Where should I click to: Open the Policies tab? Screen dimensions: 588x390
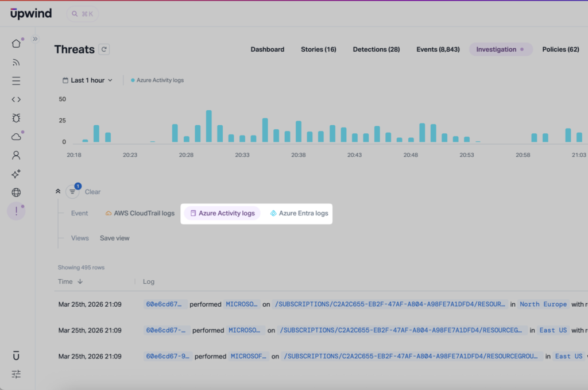560,49
